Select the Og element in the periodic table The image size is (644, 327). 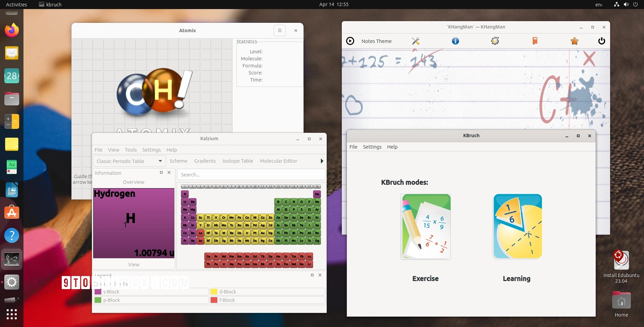click(317, 240)
